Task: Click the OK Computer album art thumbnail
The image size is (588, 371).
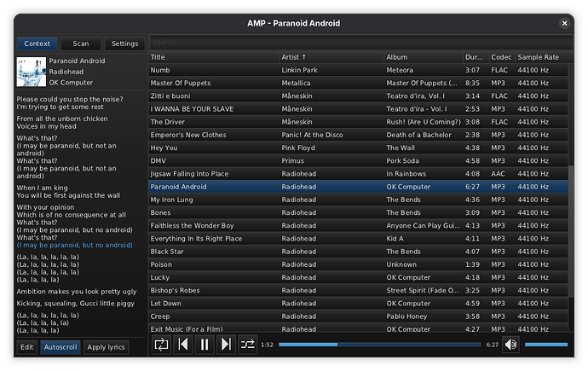Action: (x=32, y=72)
